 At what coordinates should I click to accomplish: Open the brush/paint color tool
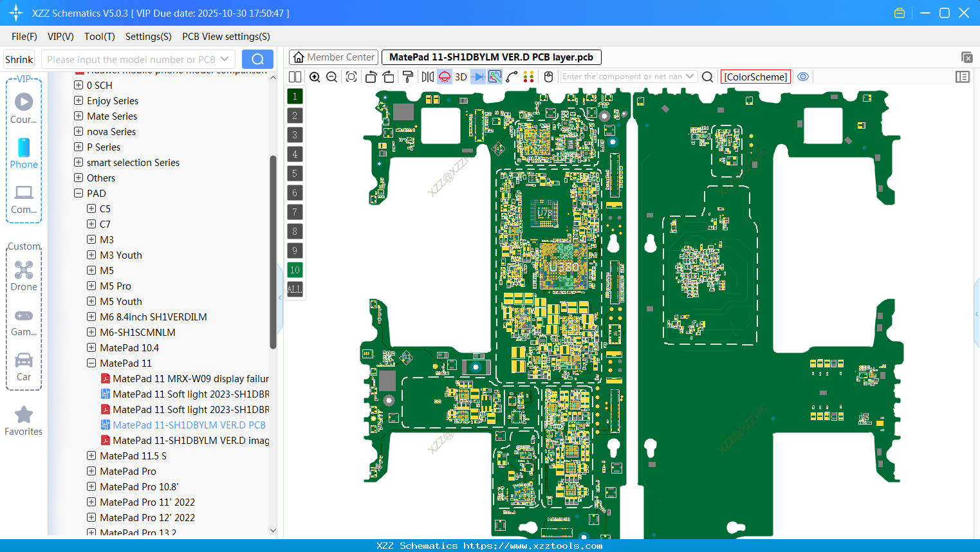click(407, 77)
